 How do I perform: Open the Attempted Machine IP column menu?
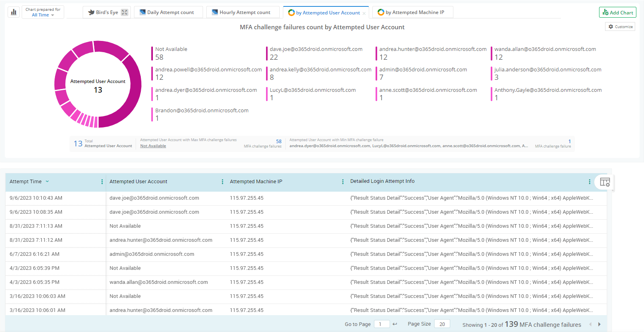point(343,182)
